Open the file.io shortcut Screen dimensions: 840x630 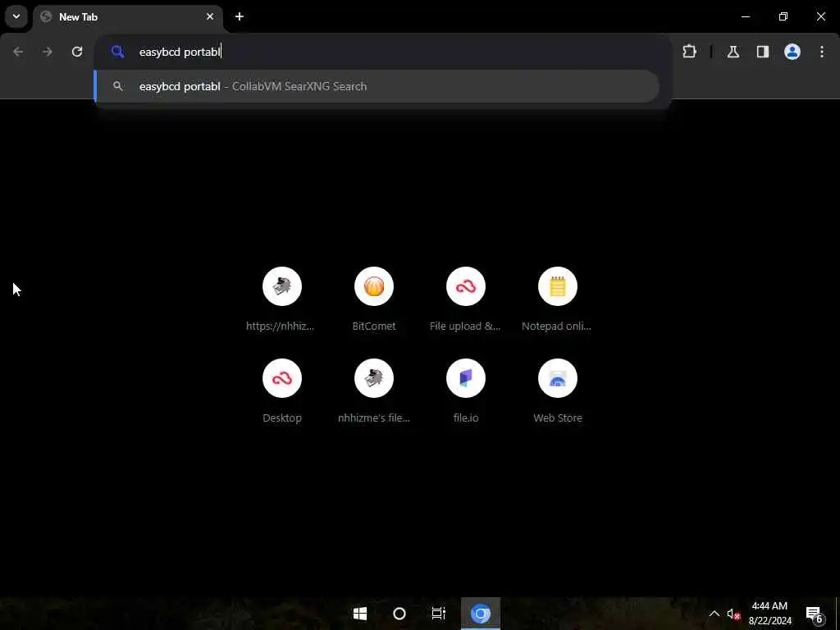pos(466,391)
